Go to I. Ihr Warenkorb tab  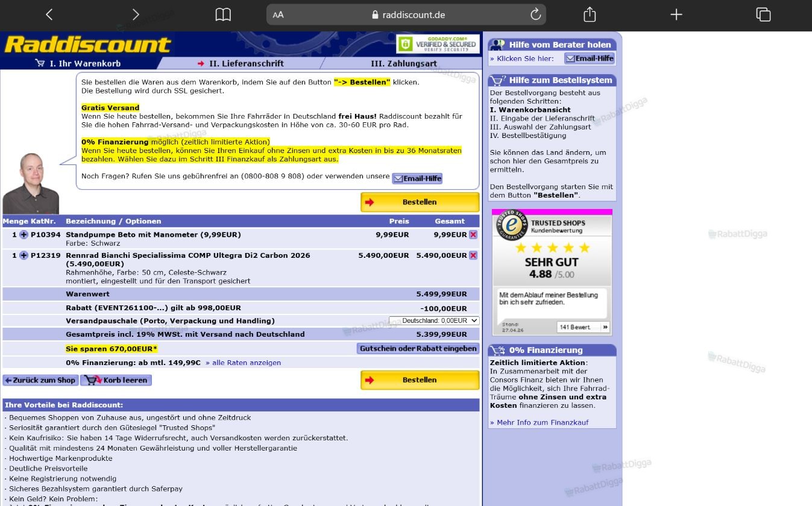pyautogui.click(x=78, y=63)
